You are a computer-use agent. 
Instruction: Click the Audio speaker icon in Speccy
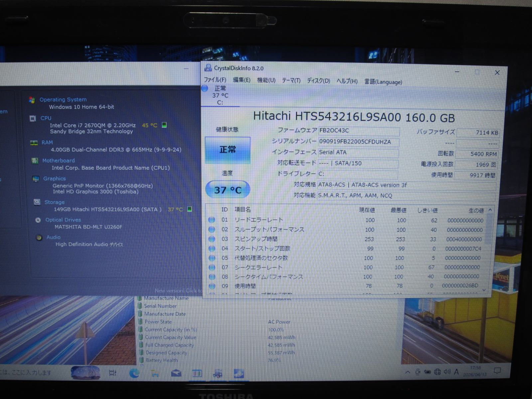point(39,237)
